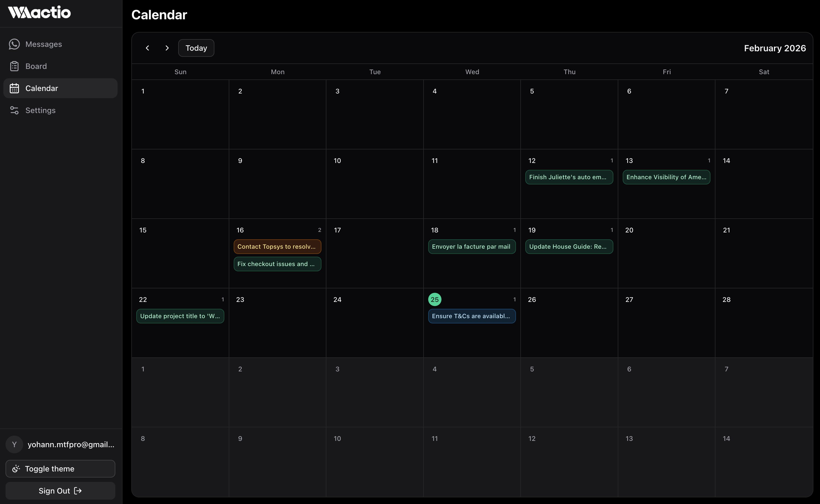Navigate to next month with right chevron
Viewport: 820px width, 504px height.
(x=167, y=48)
